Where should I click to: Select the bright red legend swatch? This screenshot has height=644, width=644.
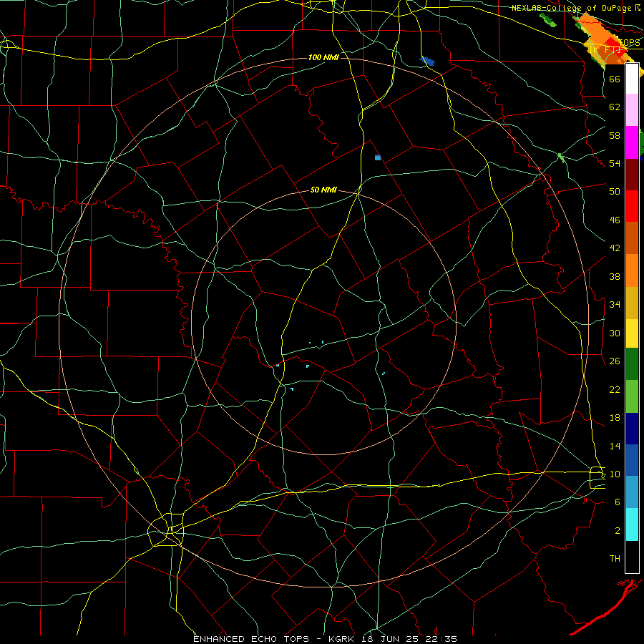[x=632, y=206]
